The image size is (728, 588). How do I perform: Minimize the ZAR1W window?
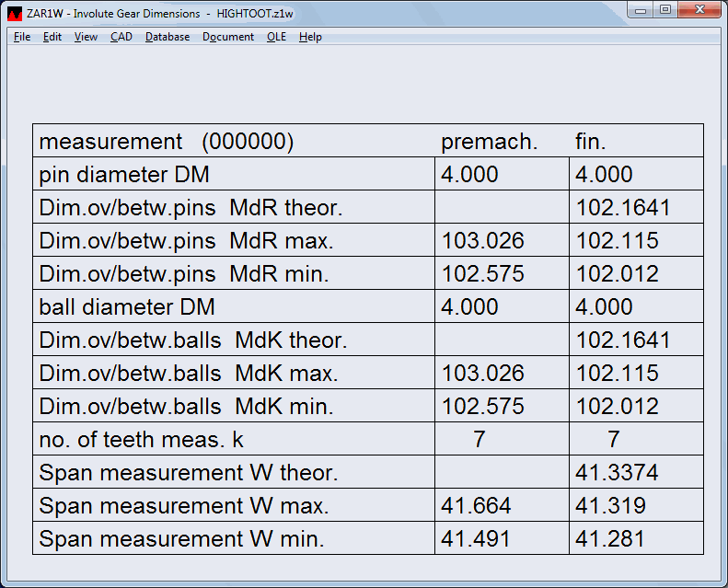coord(642,10)
